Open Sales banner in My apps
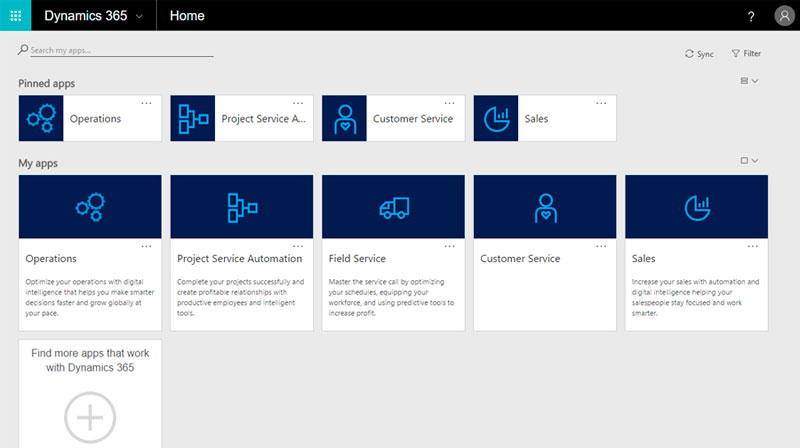800x448 pixels. point(696,207)
